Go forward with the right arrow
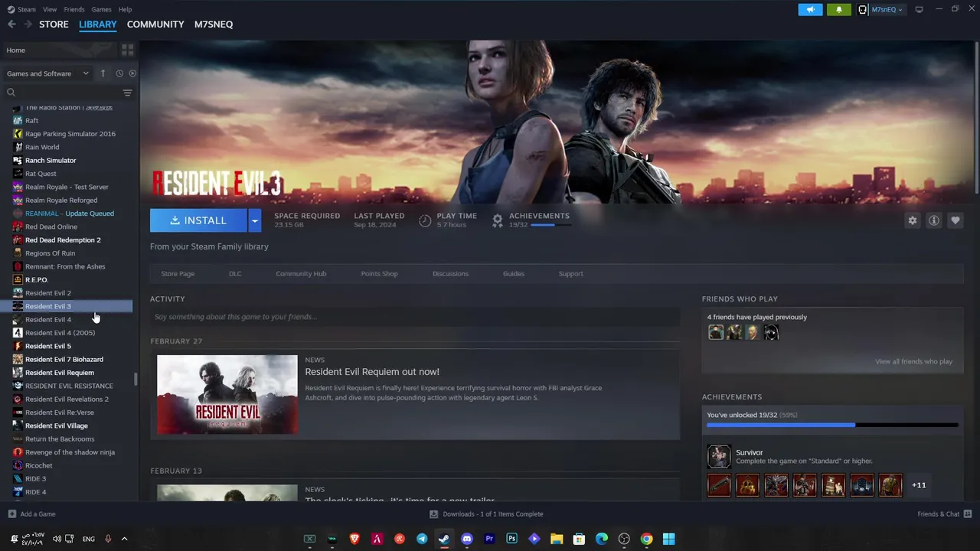The image size is (980, 551). tap(28, 24)
